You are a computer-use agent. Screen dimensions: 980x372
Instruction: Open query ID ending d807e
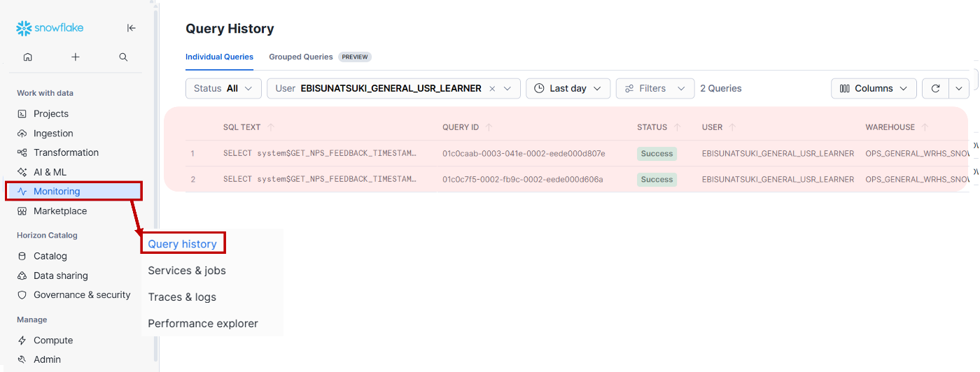524,153
